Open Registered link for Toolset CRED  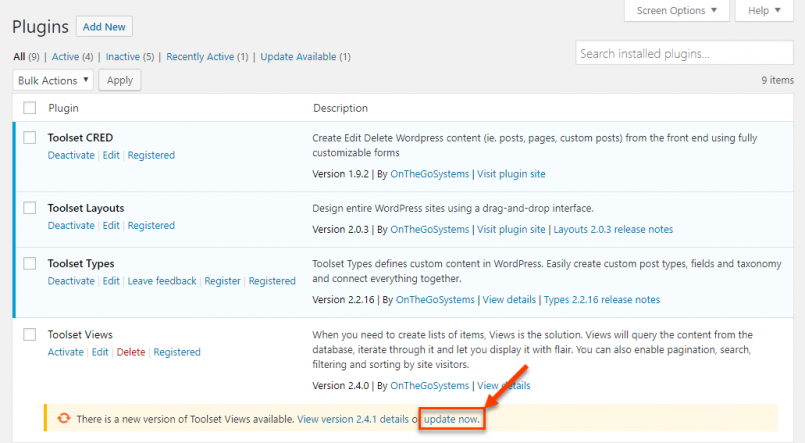(151, 155)
